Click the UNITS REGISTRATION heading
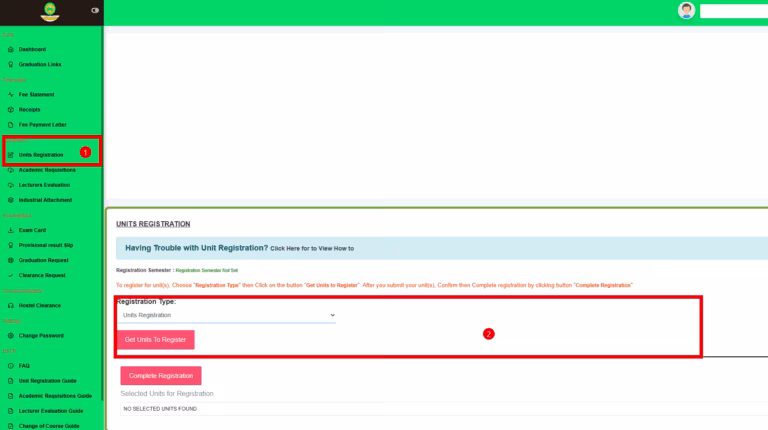This screenshot has width=768, height=430. (x=153, y=224)
